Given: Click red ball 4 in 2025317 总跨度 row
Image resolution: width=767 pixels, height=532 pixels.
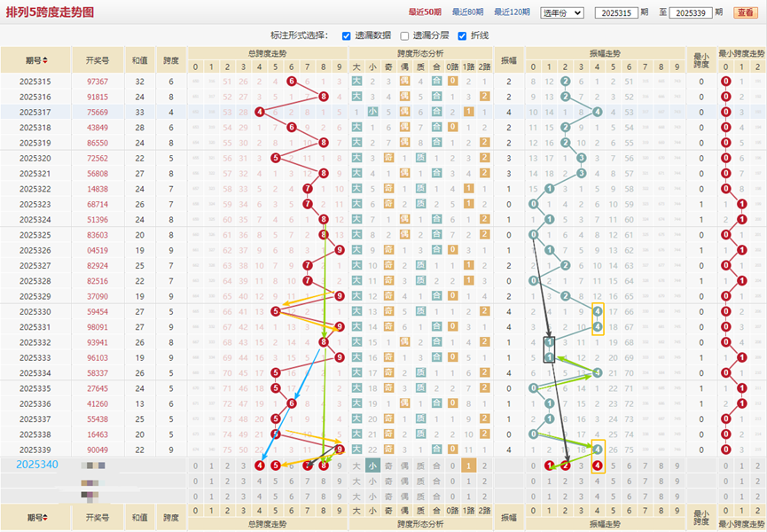Looking at the screenshot, I should pyautogui.click(x=259, y=112).
